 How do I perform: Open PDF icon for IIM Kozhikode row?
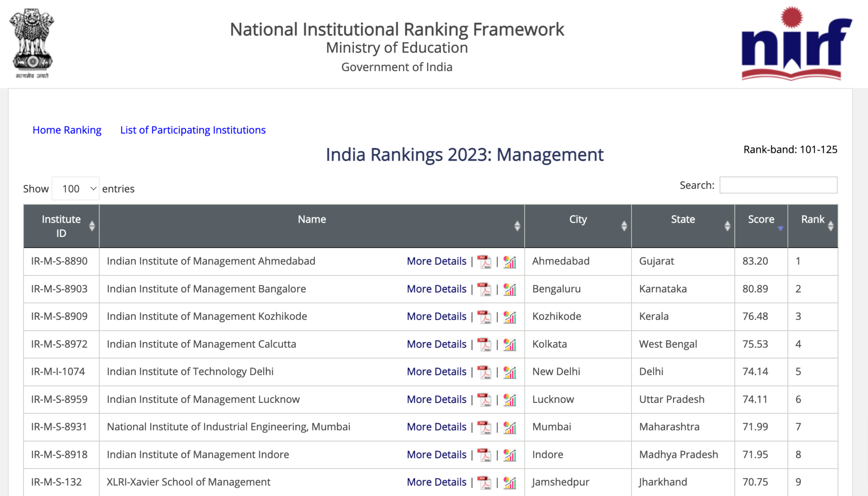pos(484,317)
